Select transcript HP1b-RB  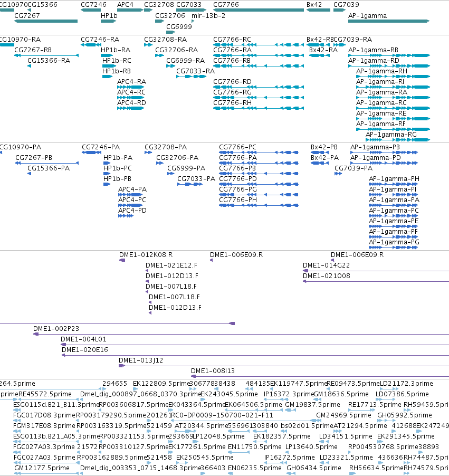click(117, 71)
